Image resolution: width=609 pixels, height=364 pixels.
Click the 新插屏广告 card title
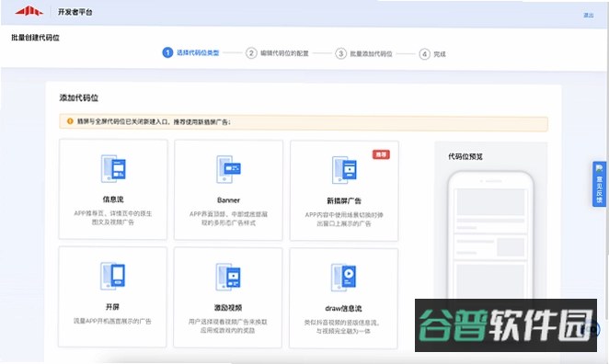[x=344, y=200]
